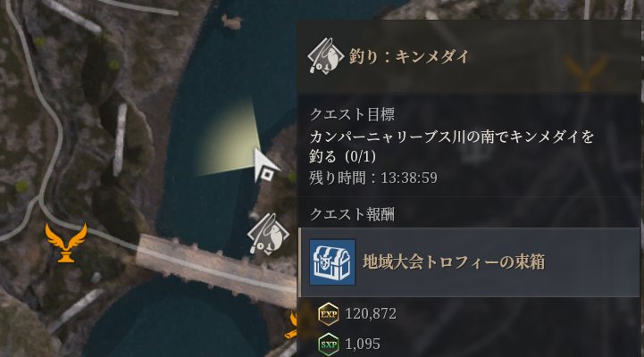Click the fishing rod icon beside 釣り:キンメダイ title
Screen dimensions: 644x357
(326, 56)
